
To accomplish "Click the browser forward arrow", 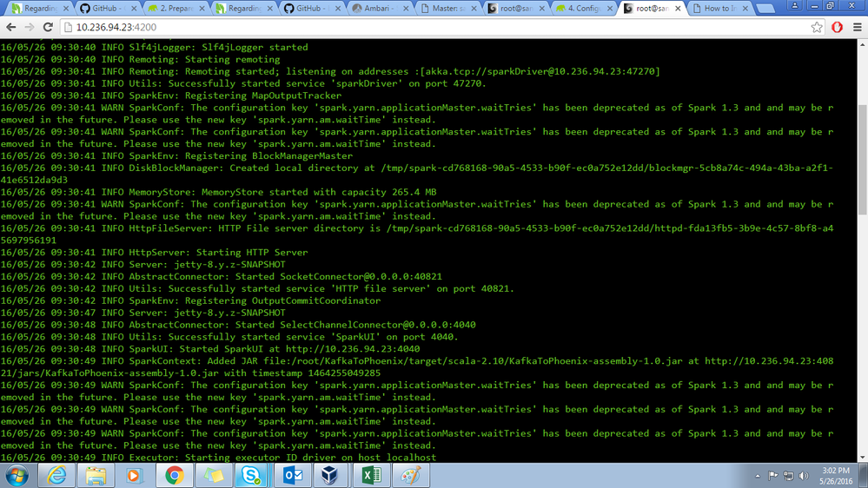I will [x=30, y=27].
